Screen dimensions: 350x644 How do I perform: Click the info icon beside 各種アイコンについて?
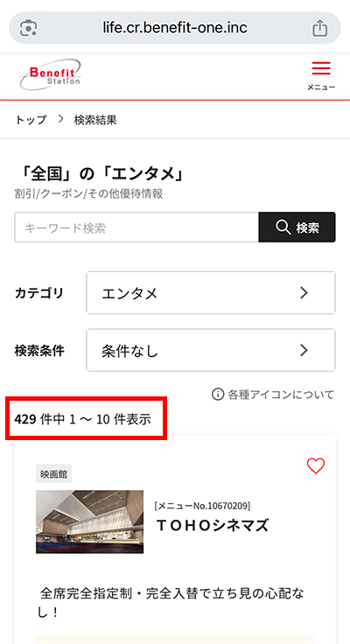tap(218, 395)
